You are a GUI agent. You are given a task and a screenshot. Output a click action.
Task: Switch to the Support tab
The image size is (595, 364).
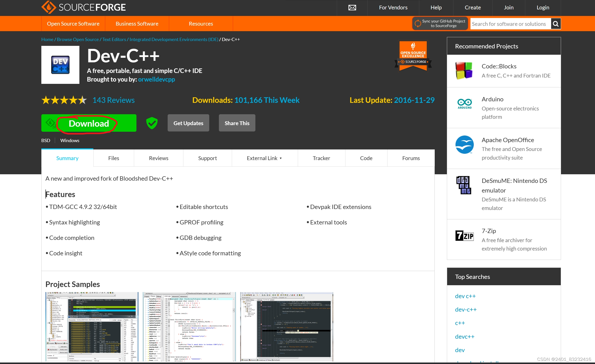point(207,158)
